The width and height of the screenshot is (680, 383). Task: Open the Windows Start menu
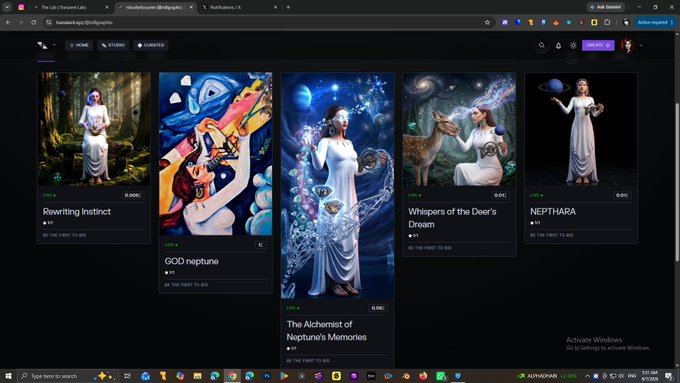tap(8, 376)
